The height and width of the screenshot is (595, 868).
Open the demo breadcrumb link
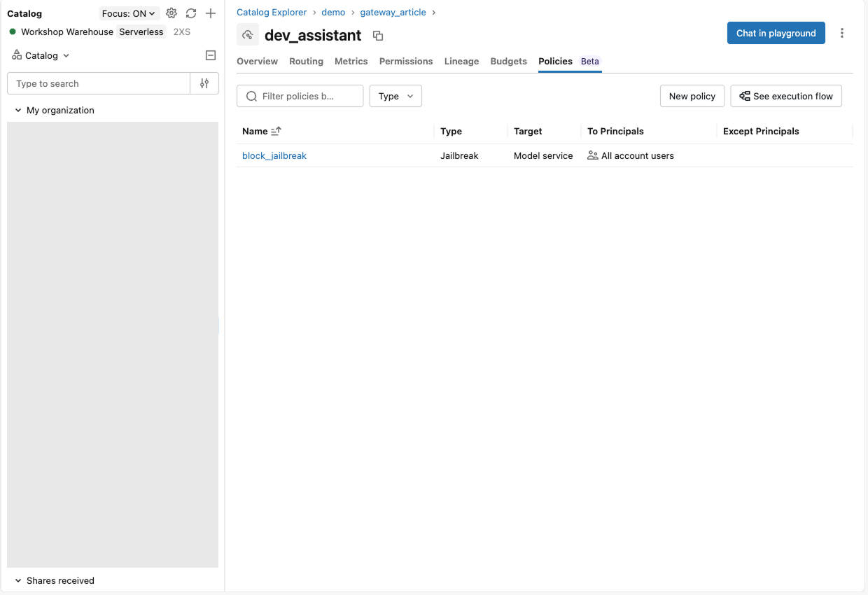(x=333, y=12)
